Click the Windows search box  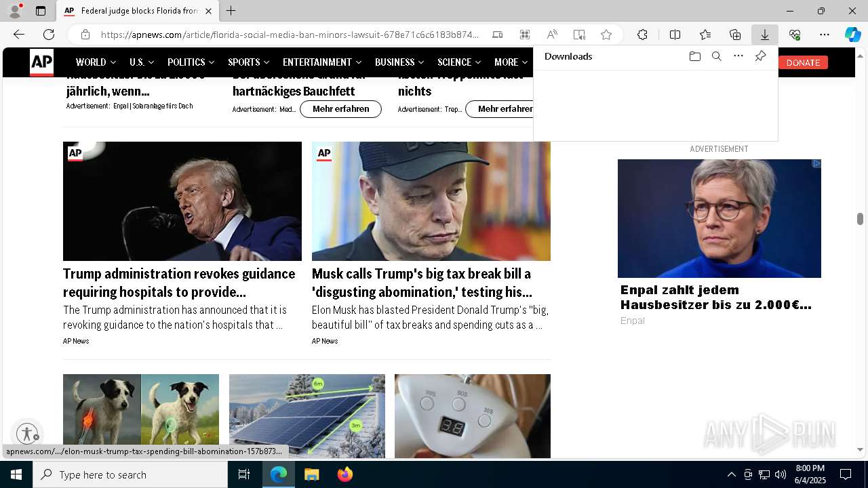coord(130,474)
